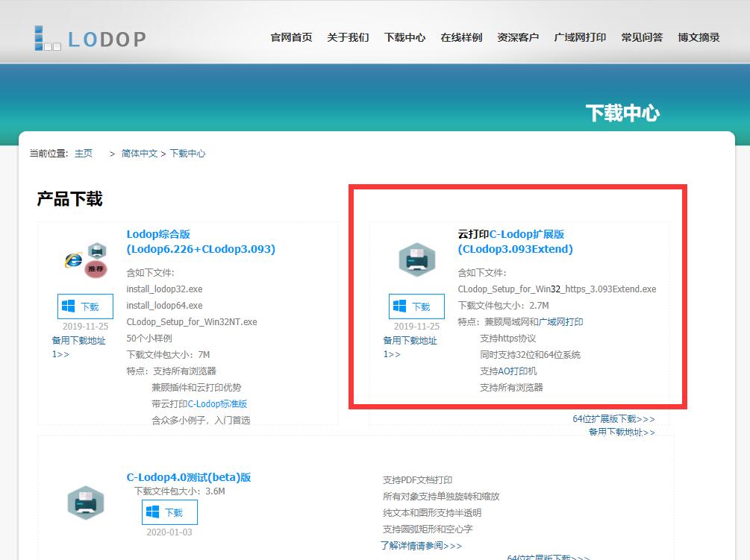This screenshot has width=750, height=560.
Task: Open the 云打印C-Lodop扩展版 title link
Action: pos(515,242)
